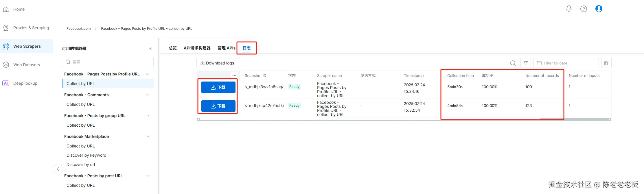Viewport: 644px width, 194px height.
Task: Download snapshot s_mdhjz3wv1a6saqa
Action: [x=218, y=87]
